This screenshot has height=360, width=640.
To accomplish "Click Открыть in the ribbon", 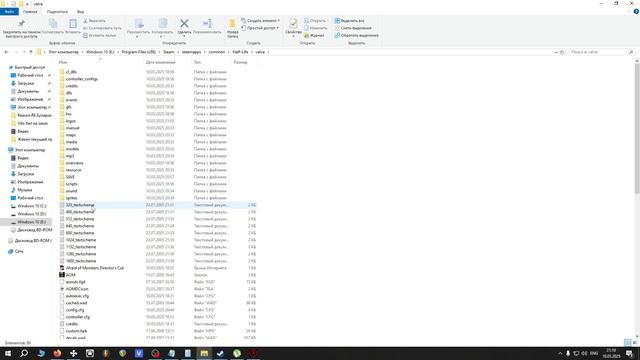I will click(315, 21).
